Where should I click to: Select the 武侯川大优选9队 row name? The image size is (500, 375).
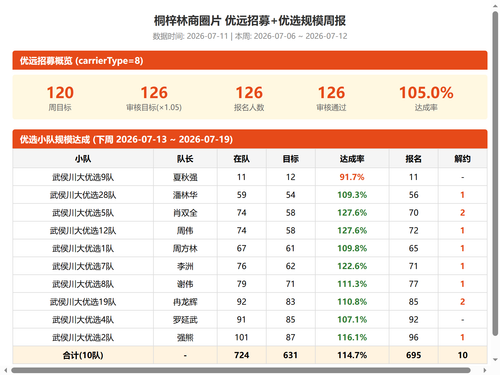(x=83, y=177)
